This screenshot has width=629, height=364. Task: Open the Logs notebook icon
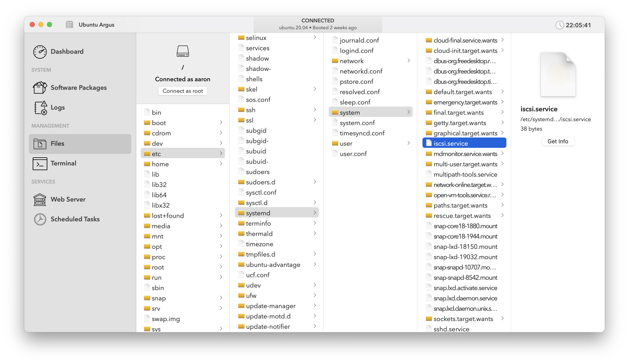pos(40,107)
